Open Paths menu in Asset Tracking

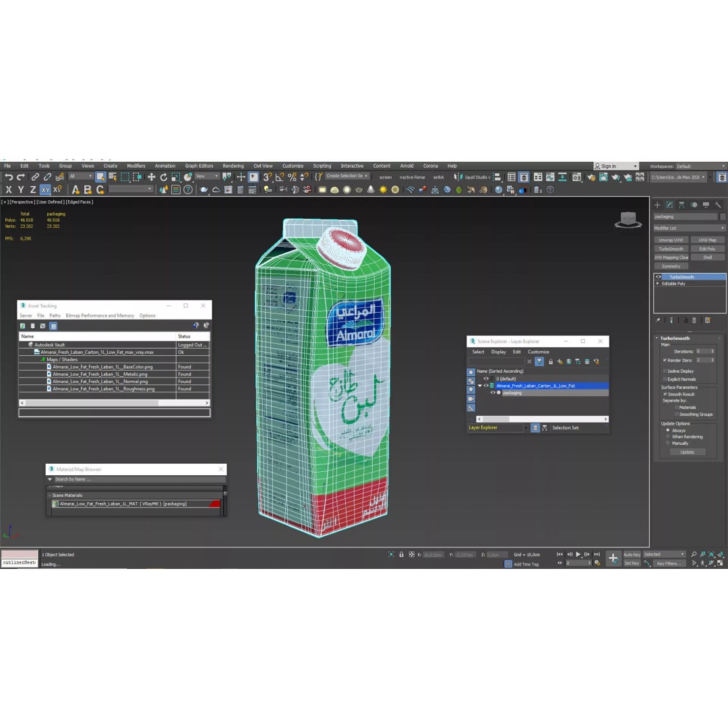point(55,315)
